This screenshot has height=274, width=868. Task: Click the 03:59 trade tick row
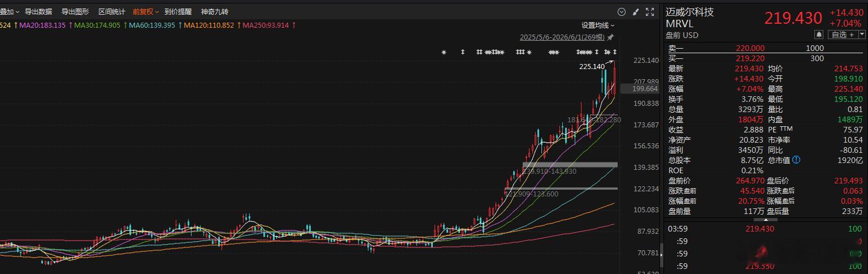pos(765,229)
